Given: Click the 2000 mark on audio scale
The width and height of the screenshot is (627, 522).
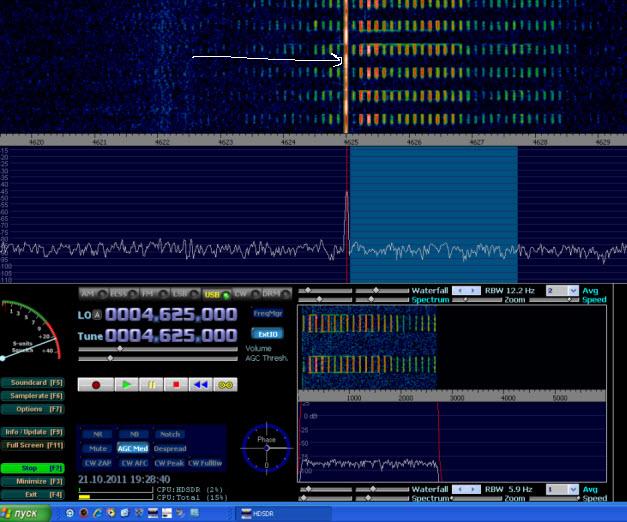Looking at the screenshot, I should pyautogui.click(x=405, y=398).
